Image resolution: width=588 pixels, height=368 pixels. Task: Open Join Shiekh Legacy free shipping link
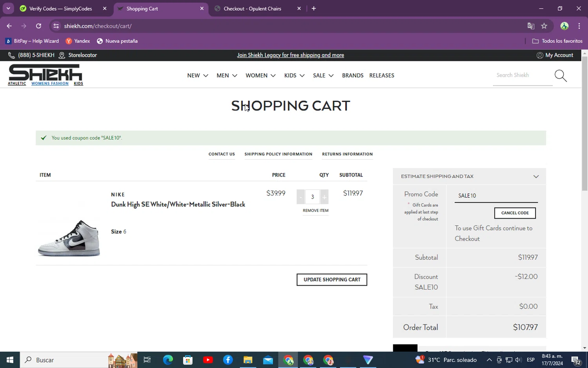point(290,55)
